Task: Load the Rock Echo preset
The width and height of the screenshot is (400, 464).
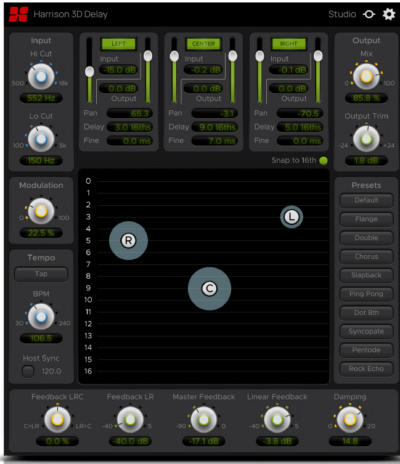Action: (366, 368)
